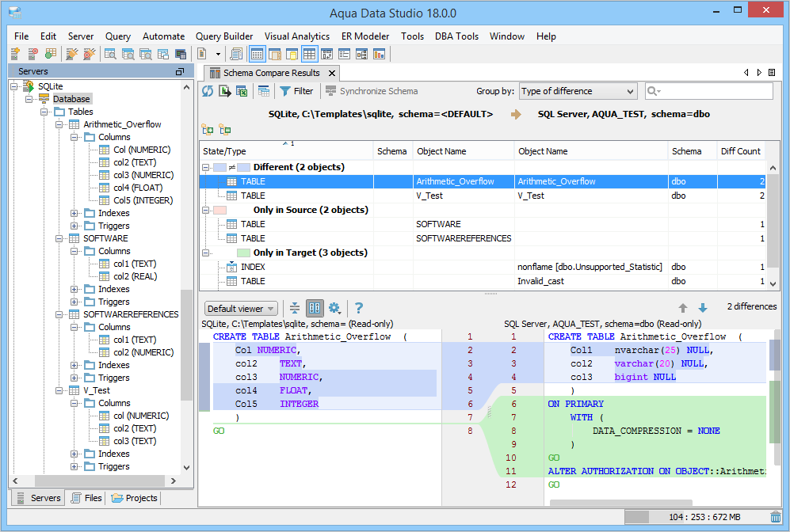
Task: Click the scroll tabs right arrow
Action: click(x=759, y=73)
